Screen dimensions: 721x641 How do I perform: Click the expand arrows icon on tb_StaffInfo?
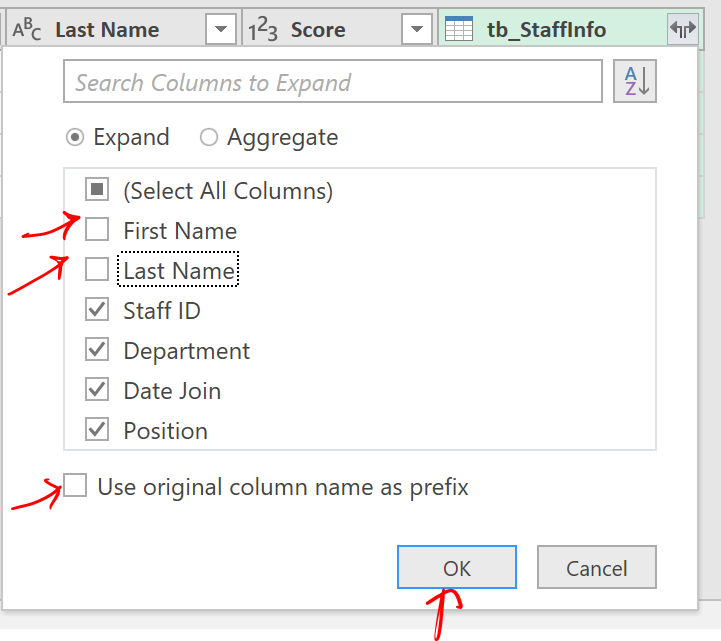click(682, 30)
